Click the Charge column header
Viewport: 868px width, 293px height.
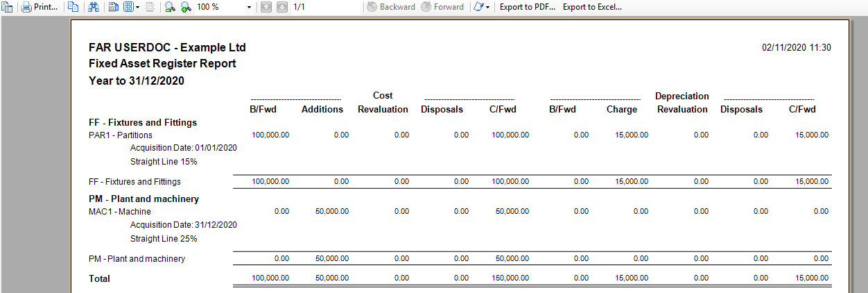[x=622, y=109]
